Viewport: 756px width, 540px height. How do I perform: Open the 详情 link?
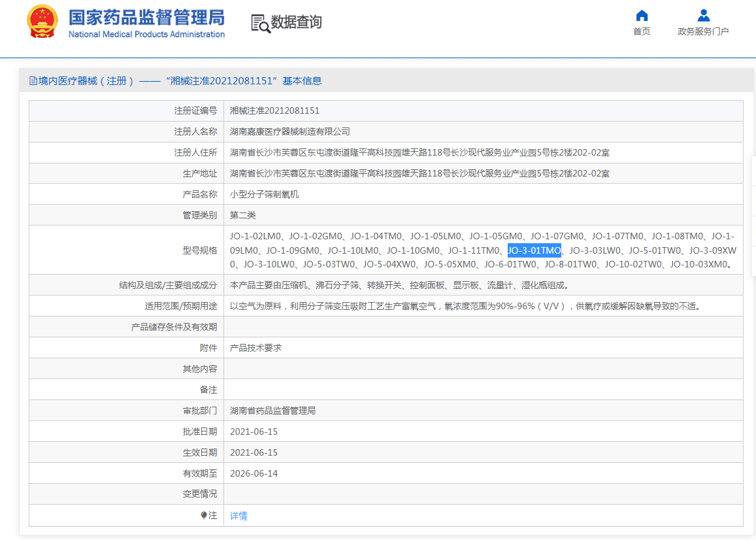click(238, 516)
